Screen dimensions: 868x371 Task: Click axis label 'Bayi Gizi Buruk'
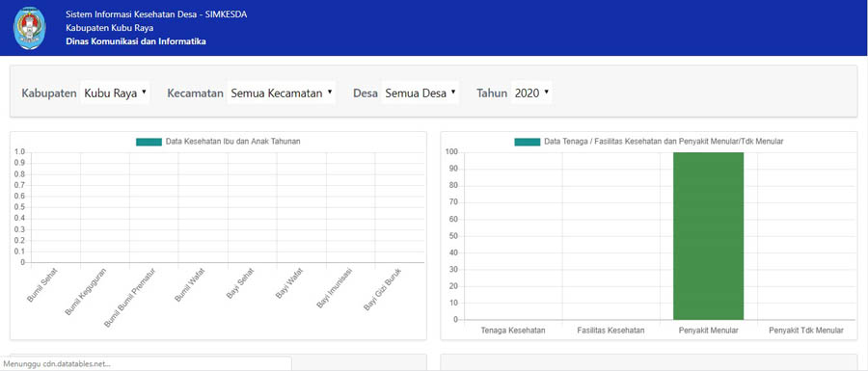coord(383,289)
